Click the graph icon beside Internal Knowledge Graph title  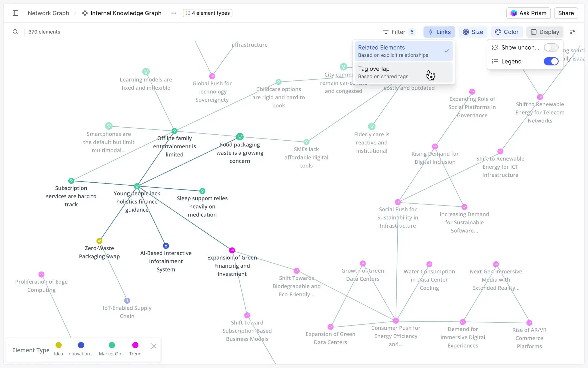pos(85,13)
